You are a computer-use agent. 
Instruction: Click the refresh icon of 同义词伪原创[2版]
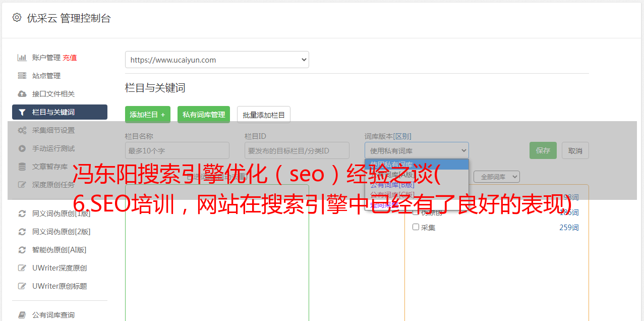click(22, 232)
